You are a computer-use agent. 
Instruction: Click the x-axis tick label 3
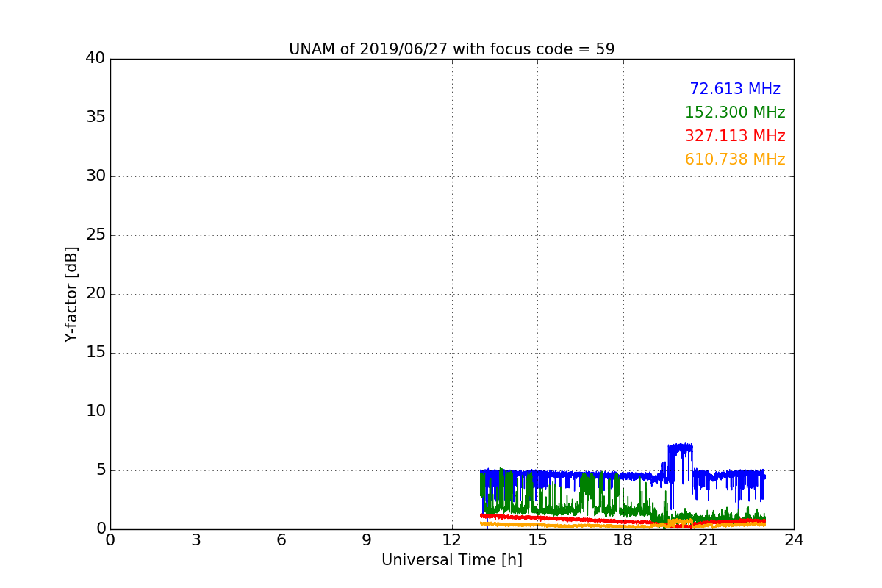point(196,540)
